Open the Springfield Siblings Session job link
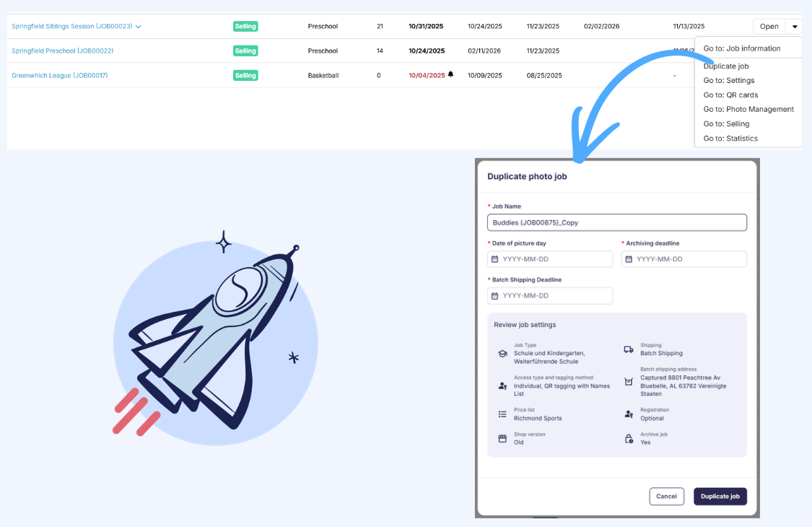The width and height of the screenshot is (812, 527). (72, 27)
